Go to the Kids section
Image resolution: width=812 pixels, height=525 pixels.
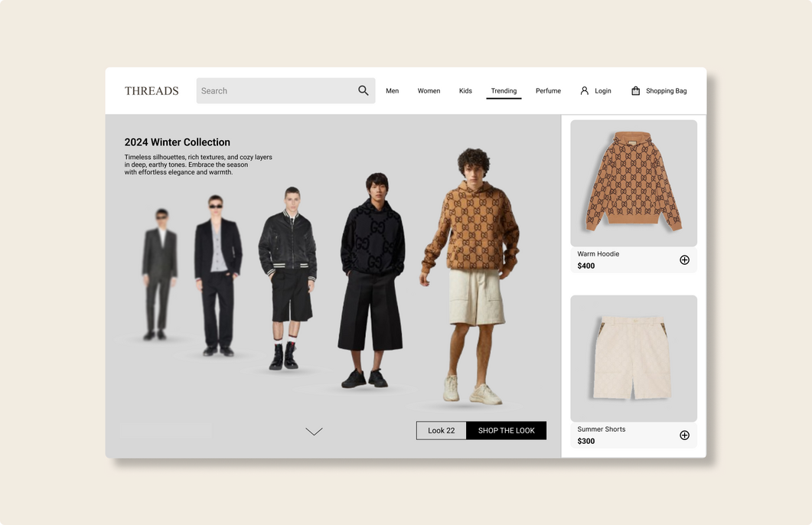coord(465,90)
